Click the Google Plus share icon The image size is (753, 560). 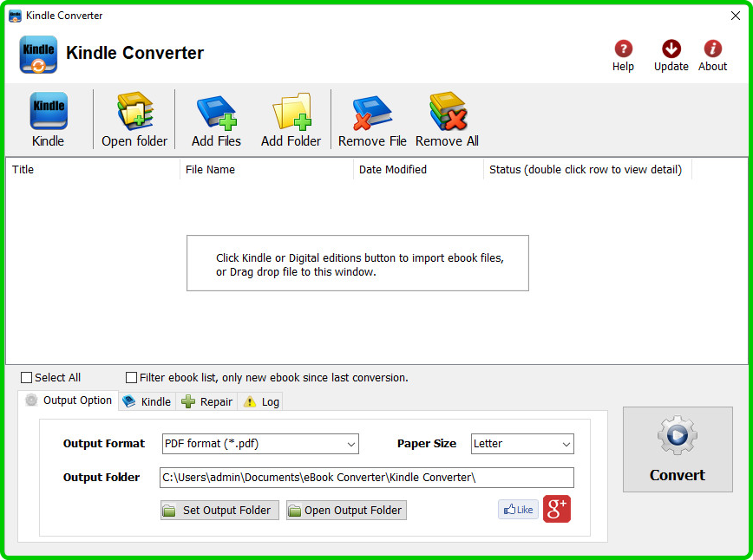[557, 509]
